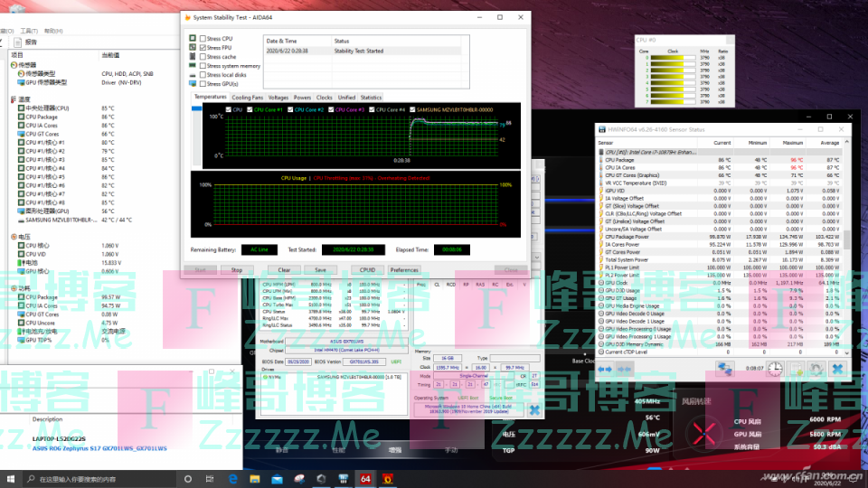
Task: Open the Unified tab
Action: click(346, 98)
